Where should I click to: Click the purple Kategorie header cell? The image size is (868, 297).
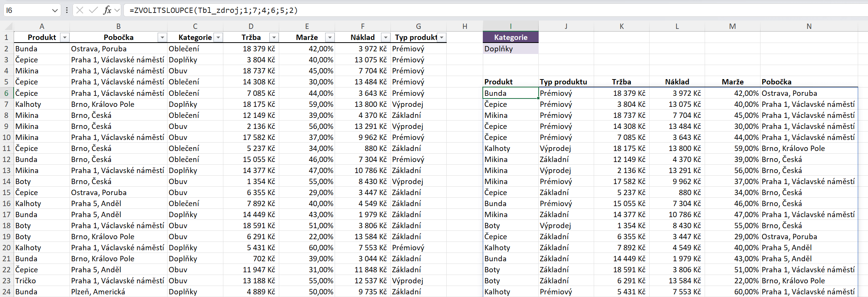(x=511, y=37)
